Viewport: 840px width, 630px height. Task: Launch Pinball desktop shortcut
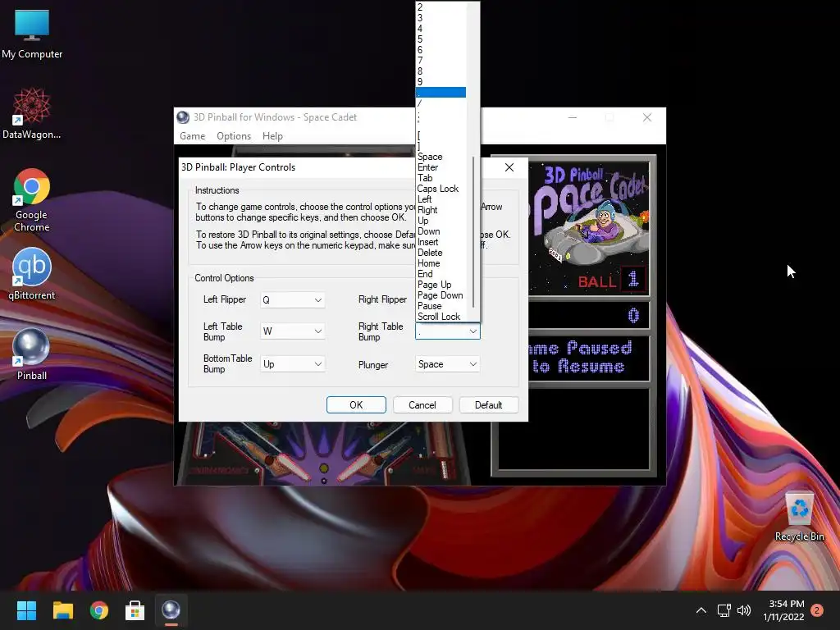[32, 354]
